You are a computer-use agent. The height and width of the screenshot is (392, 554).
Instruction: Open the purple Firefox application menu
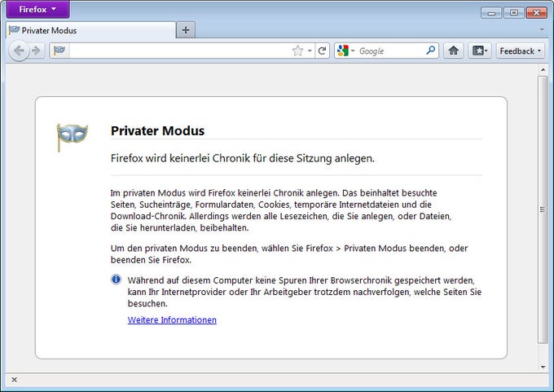(x=37, y=9)
